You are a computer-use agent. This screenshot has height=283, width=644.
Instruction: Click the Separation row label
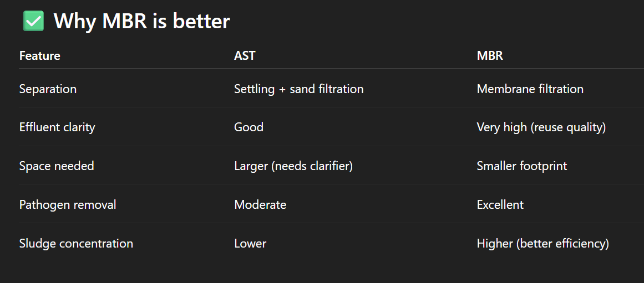[x=48, y=89]
